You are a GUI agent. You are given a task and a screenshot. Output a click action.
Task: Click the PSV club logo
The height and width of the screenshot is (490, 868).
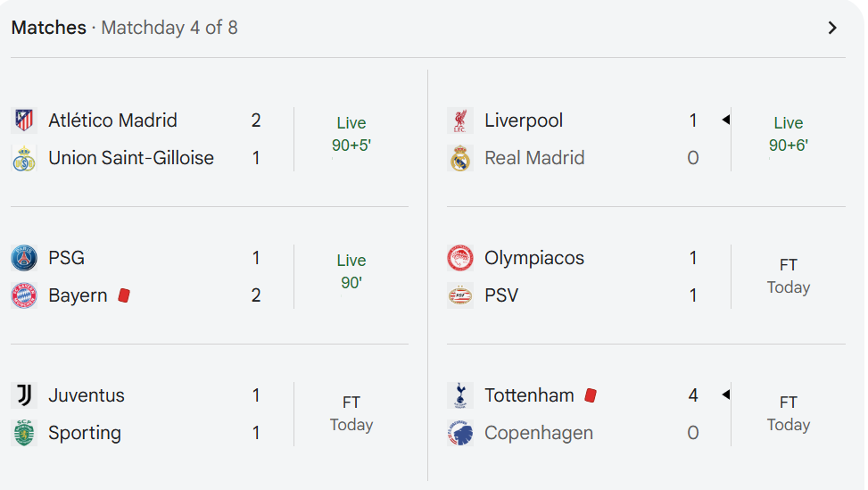point(460,295)
